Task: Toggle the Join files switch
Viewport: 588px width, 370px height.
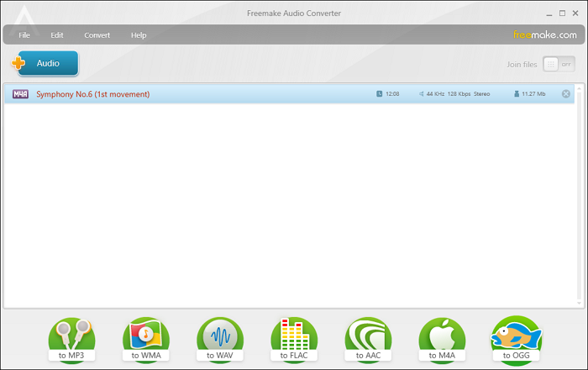Action: coord(559,64)
